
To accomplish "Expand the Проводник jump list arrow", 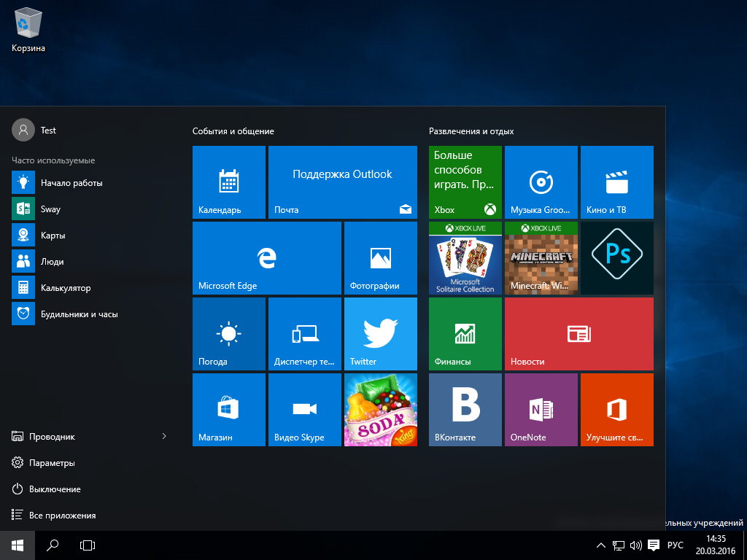I will pyautogui.click(x=164, y=437).
